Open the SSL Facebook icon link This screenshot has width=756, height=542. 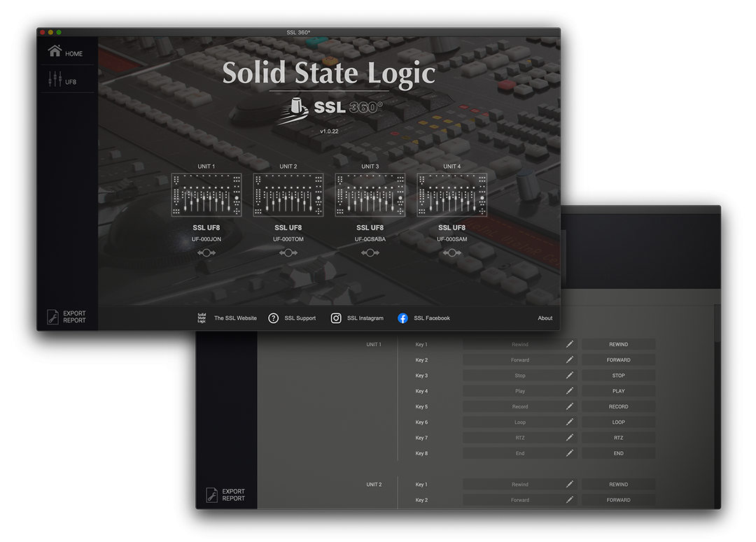click(x=402, y=318)
